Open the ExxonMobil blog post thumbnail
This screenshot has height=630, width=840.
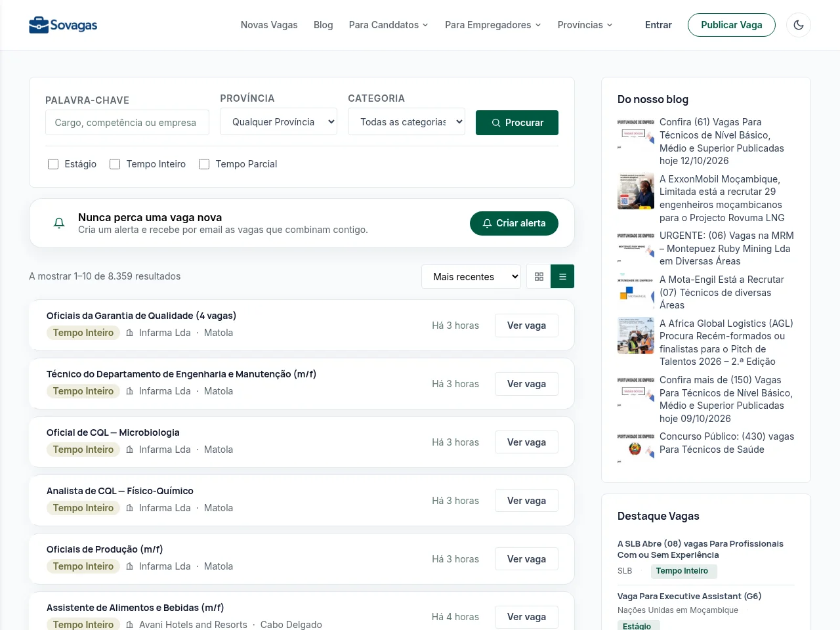pos(636,191)
